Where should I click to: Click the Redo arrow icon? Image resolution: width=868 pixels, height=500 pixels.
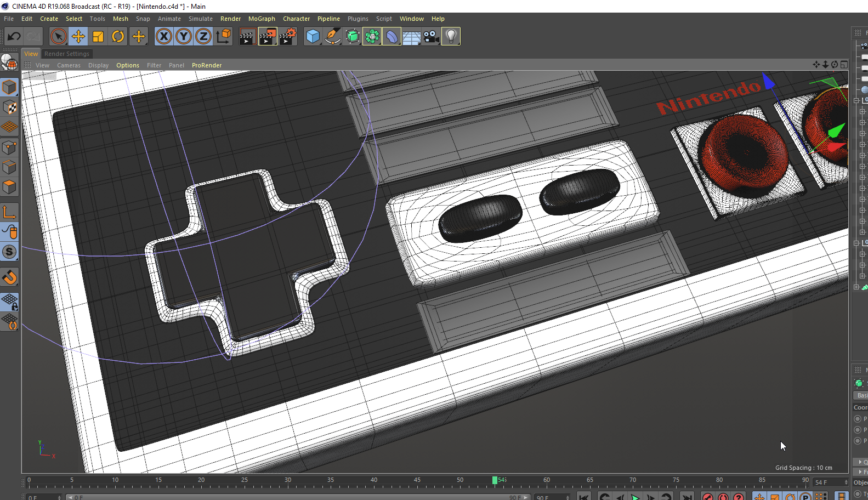(33, 37)
